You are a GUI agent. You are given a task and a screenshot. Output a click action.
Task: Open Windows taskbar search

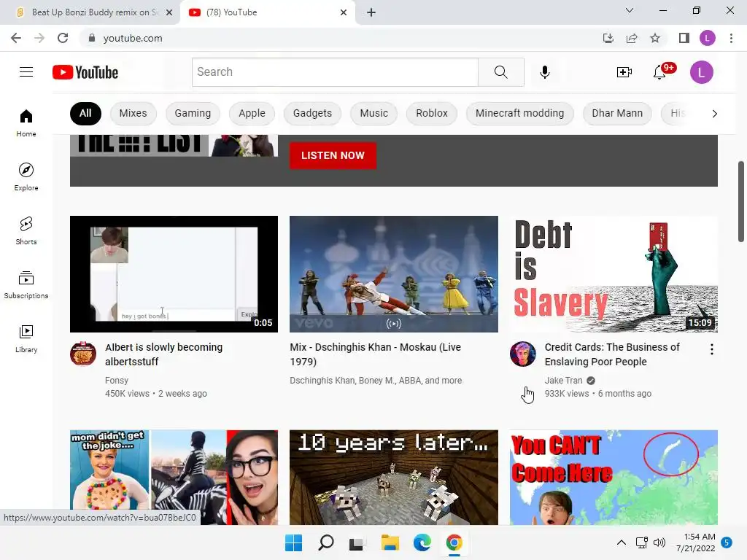326,542
